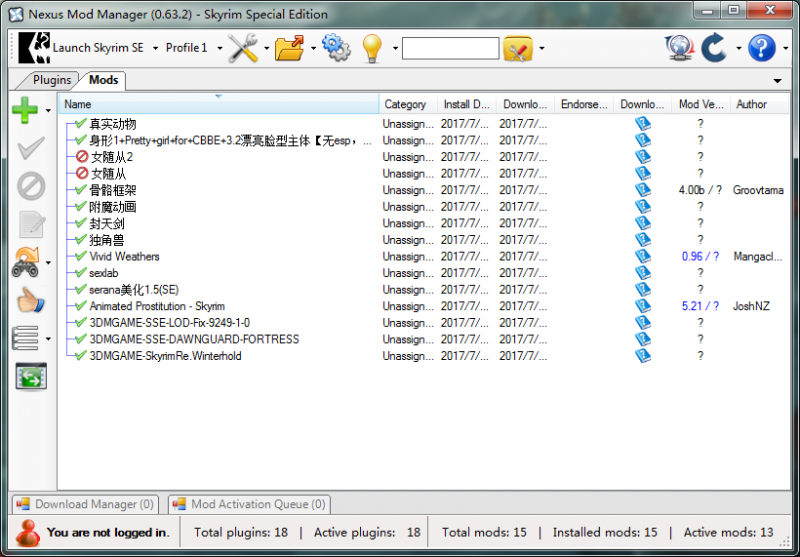Open the blue help question mark icon
This screenshot has width=800, height=557.
(x=762, y=48)
